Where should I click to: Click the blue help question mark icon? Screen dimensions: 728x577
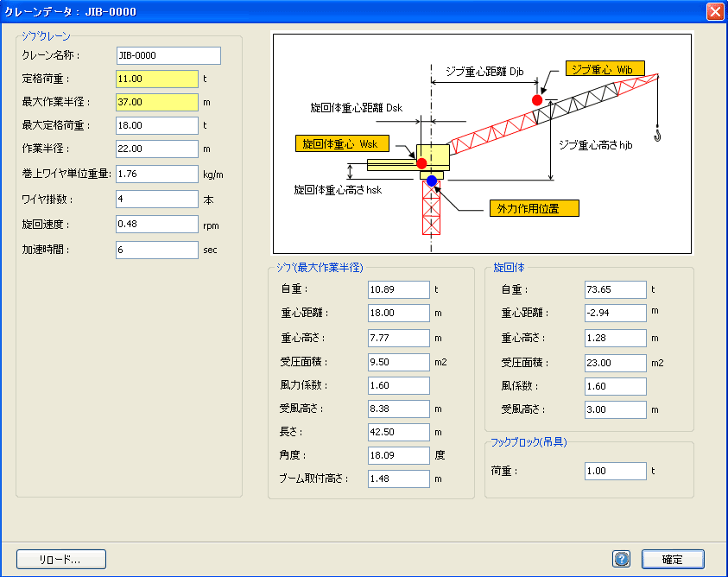(621, 559)
